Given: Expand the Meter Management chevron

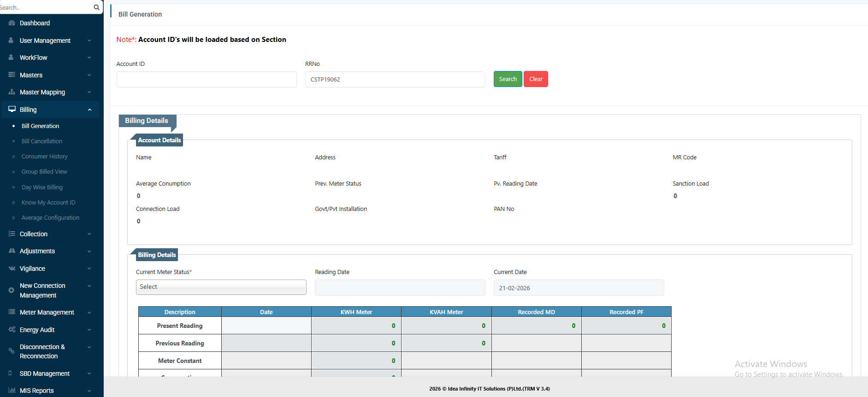Looking at the screenshot, I should [89, 312].
